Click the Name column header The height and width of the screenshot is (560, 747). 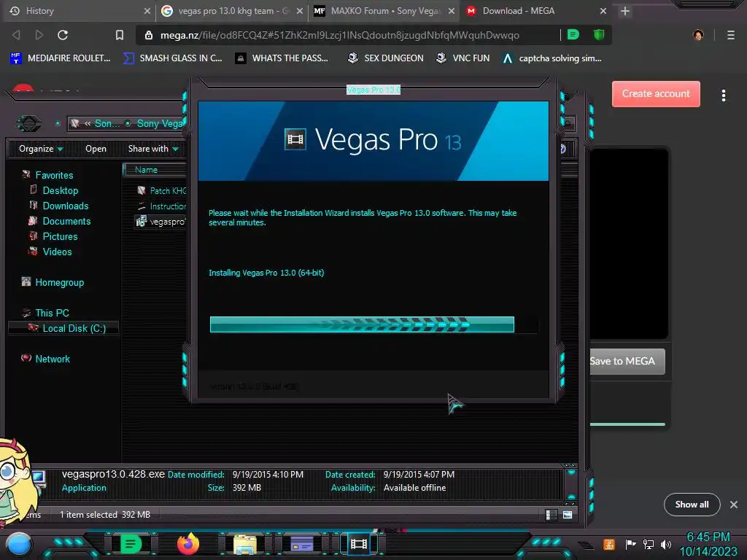tap(155, 170)
